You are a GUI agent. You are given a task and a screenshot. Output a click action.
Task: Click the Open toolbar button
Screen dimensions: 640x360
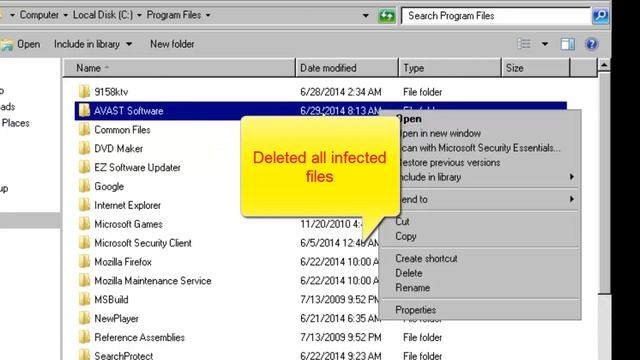tap(20, 44)
